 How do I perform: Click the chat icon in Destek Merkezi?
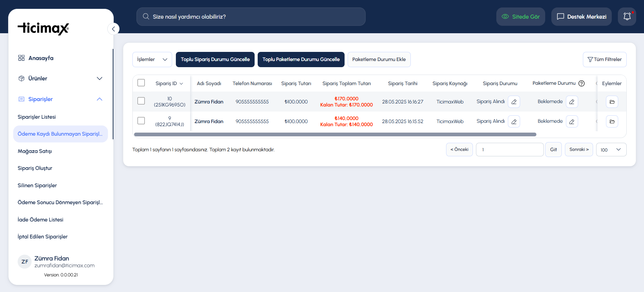coord(560,17)
